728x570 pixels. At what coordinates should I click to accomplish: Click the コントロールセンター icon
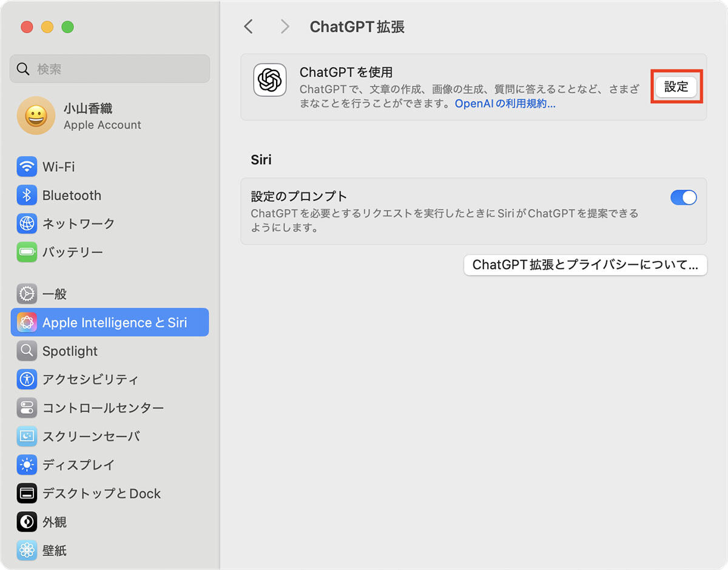tap(27, 408)
